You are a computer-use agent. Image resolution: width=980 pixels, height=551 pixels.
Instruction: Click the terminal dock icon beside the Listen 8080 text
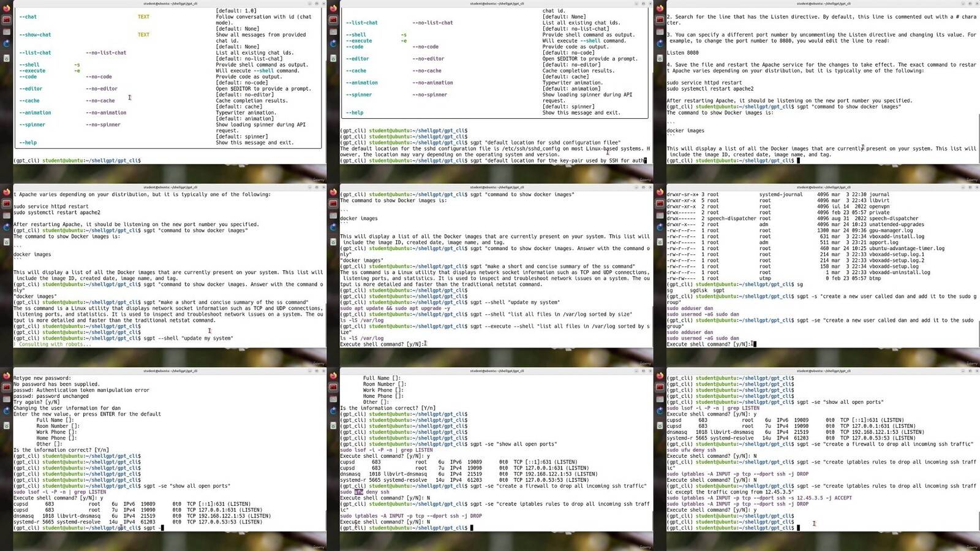point(660,20)
